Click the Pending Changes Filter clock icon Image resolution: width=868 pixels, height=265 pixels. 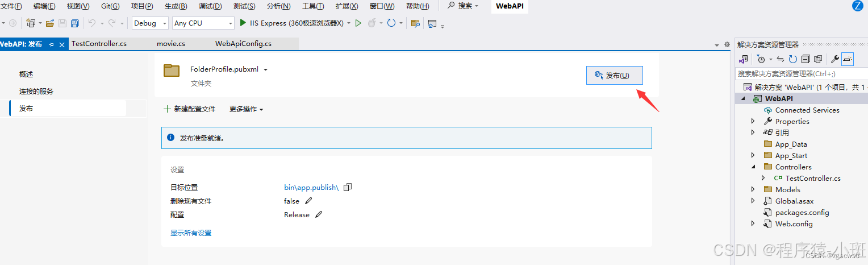click(761, 59)
